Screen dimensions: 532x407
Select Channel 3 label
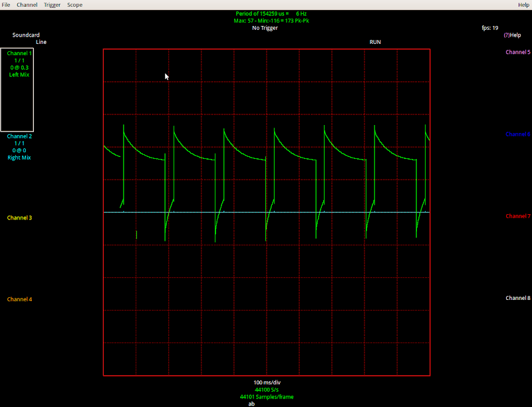(x=19, y=218)
